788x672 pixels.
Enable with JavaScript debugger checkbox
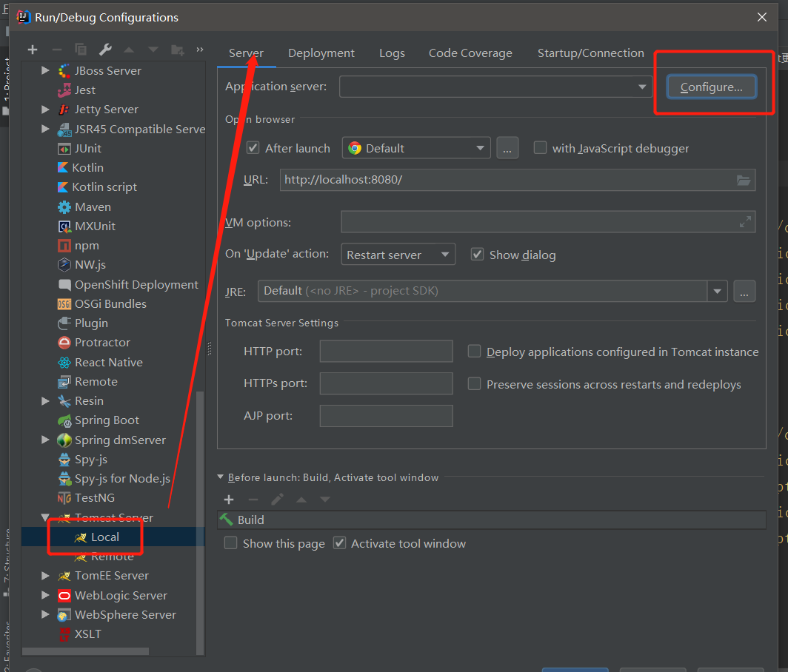point(540,148)
